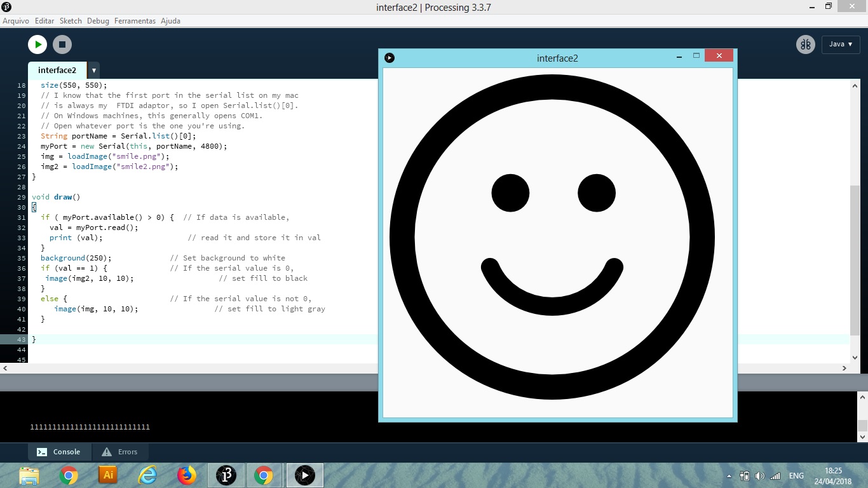Open the second Chrome window in taskbar

tap(264, 475)
